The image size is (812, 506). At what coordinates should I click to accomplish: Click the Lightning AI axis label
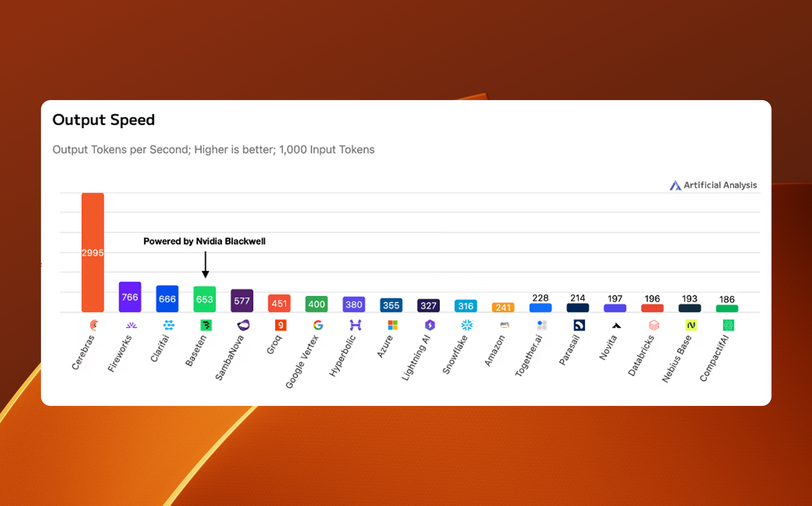pyautogui.click(x=416, y=358)
